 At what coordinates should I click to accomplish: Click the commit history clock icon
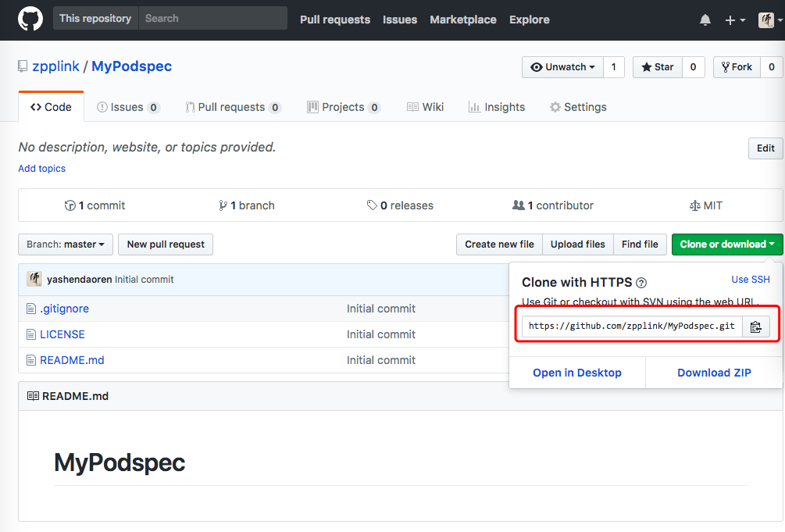point(70,205)
